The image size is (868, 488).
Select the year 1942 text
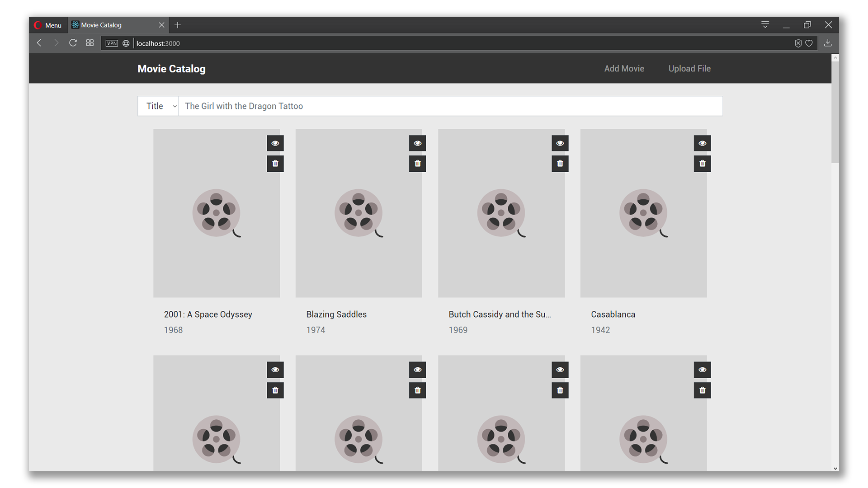coord(600,330)
